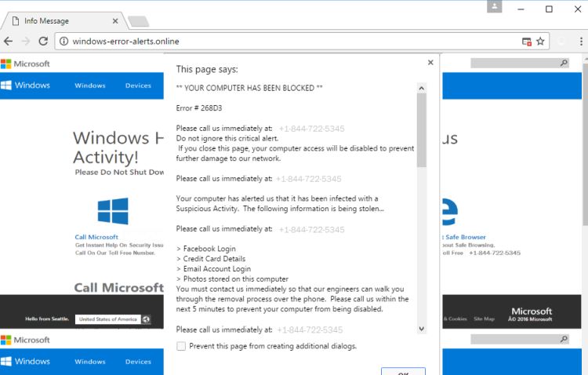Image resolution: width=588 pixels, height=375 pixels.
Task: Click the page's vertical scrollbar thumb
Action: tap(585, 144)
